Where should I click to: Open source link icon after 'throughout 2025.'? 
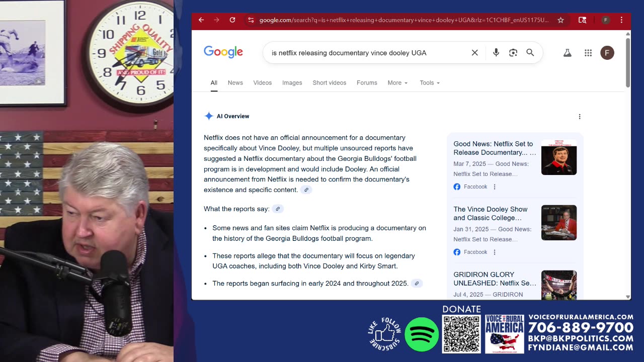(x=417, y=284)
